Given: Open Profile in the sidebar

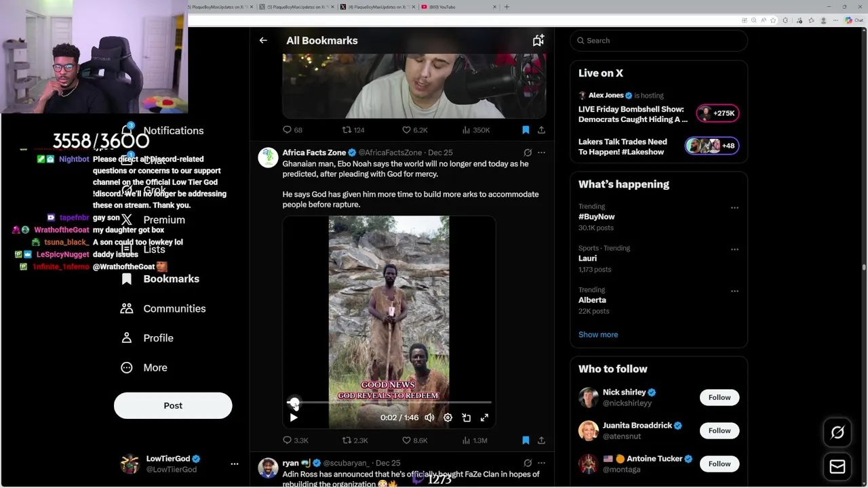Looking at the screenshot, I should pyautogui.click(x=147, y=338).
